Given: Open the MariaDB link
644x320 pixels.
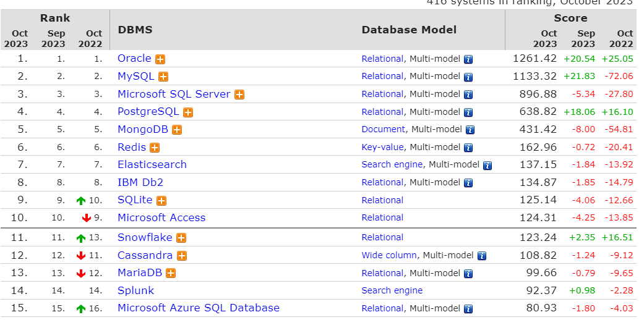Looking at the screenshot, I should pos(140,273).
